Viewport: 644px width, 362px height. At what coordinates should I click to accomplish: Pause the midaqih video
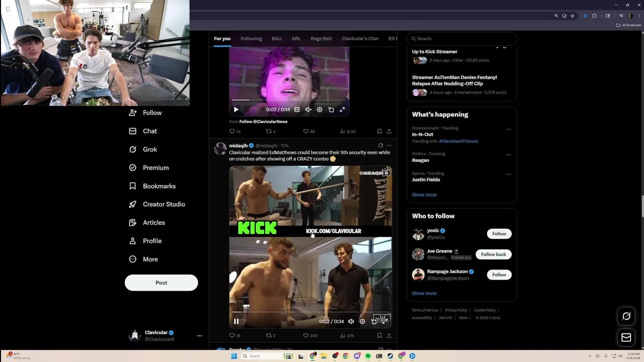(236, 321)
